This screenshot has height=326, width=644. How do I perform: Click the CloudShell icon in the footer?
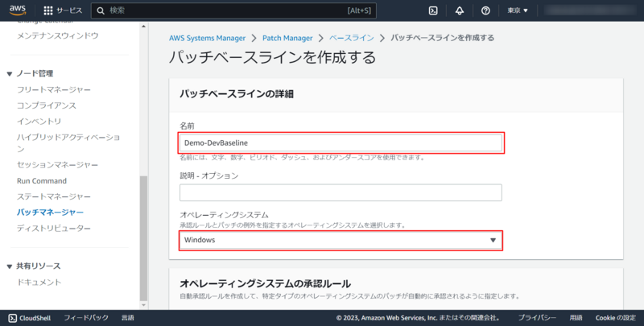pos(13,318)
